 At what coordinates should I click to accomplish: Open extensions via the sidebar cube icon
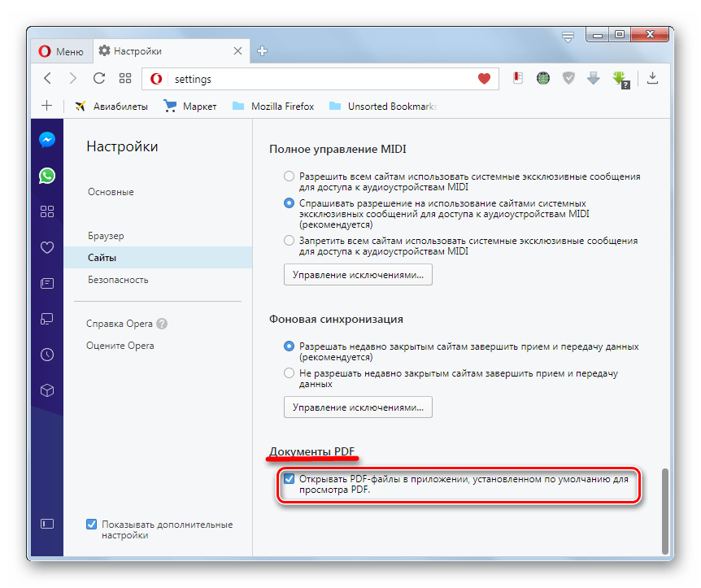click(46, 390)
